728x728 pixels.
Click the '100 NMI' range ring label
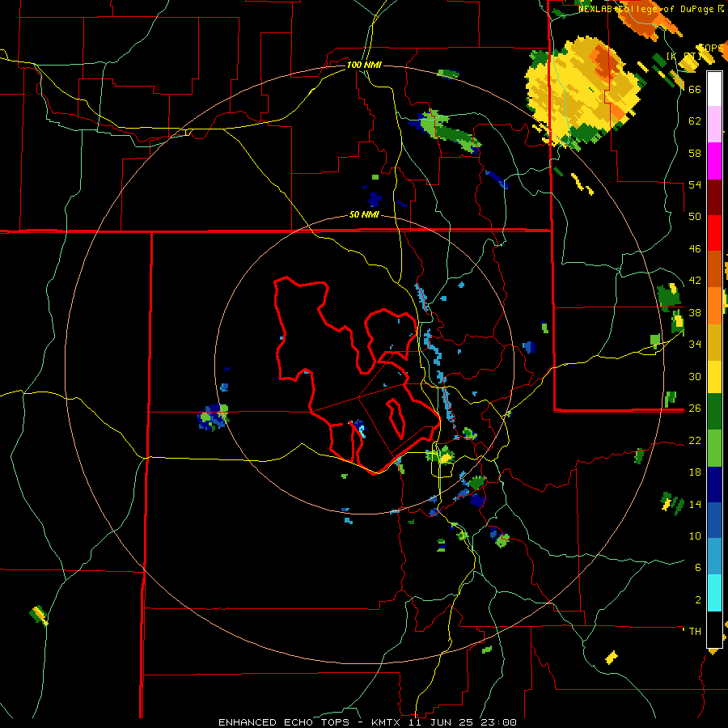point(364,65)
